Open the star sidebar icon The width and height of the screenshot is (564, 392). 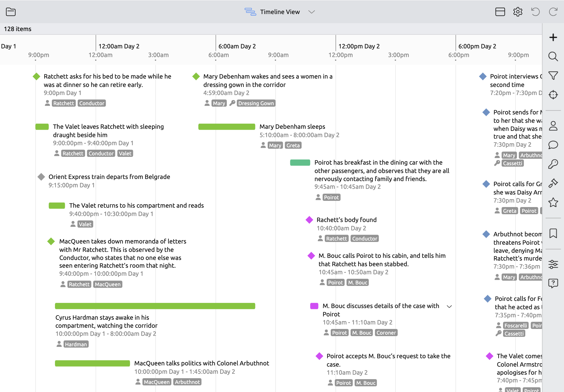point(553,202)
